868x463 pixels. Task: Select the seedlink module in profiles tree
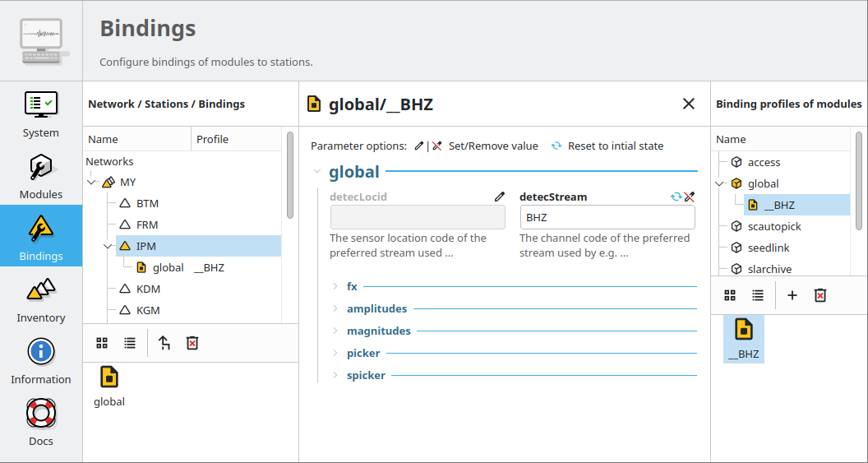pos(769,248)
